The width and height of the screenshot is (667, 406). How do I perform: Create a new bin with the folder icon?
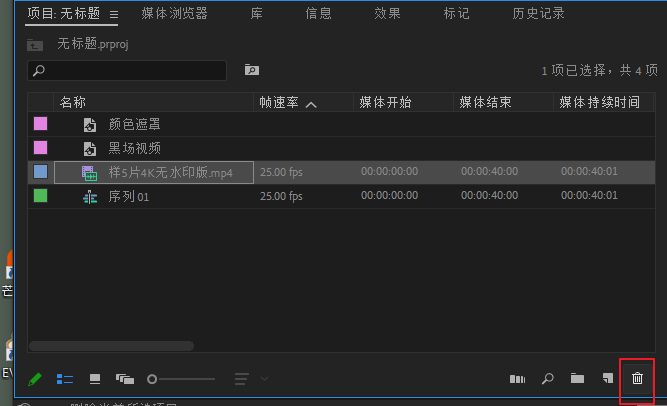point(577,379)
